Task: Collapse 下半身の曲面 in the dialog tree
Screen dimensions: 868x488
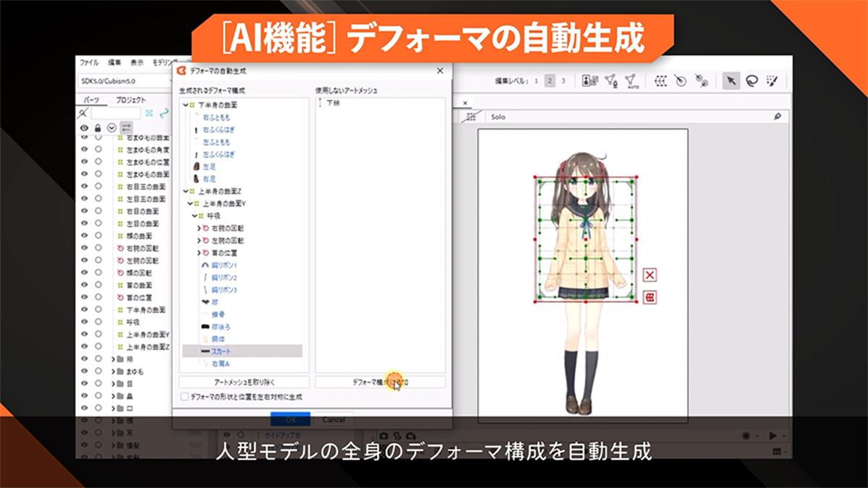Action: pos(186,105)
